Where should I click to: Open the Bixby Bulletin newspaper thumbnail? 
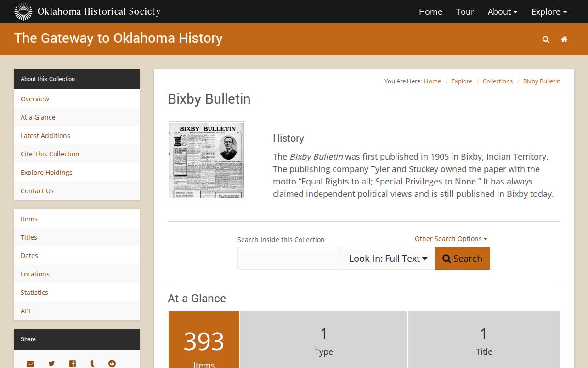pos(206,160)
